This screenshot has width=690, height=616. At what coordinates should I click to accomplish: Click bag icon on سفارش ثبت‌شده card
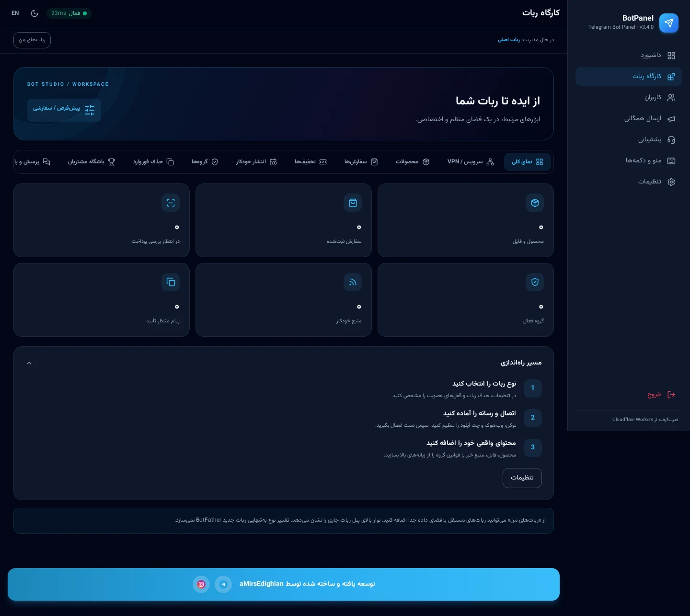tap(353, 203)
